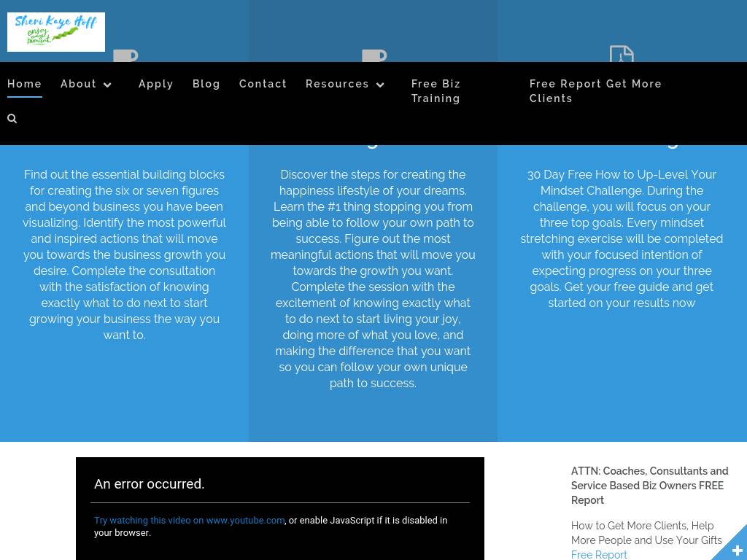Open the search magnifier icon
This screenshot has height=560, width=747.
pyautogui.click(x=12, y=118)
